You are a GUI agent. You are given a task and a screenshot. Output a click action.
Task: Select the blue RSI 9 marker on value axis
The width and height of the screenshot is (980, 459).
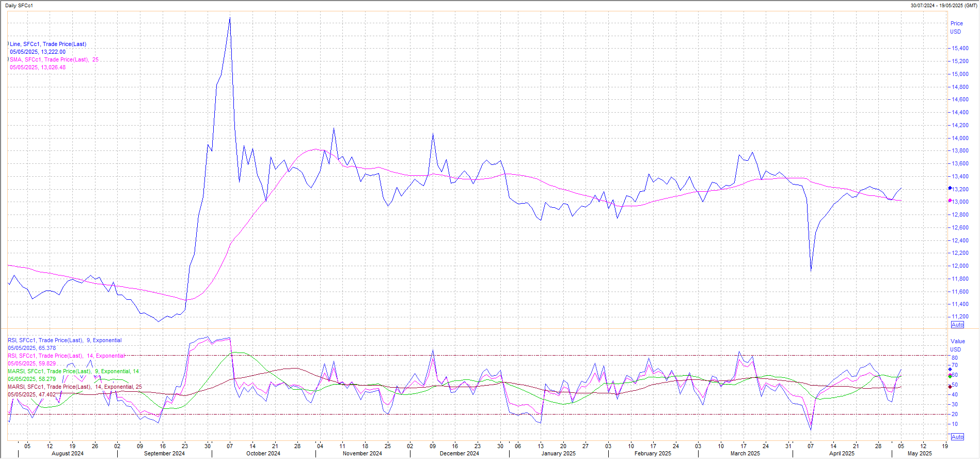[x=950, y=369]
